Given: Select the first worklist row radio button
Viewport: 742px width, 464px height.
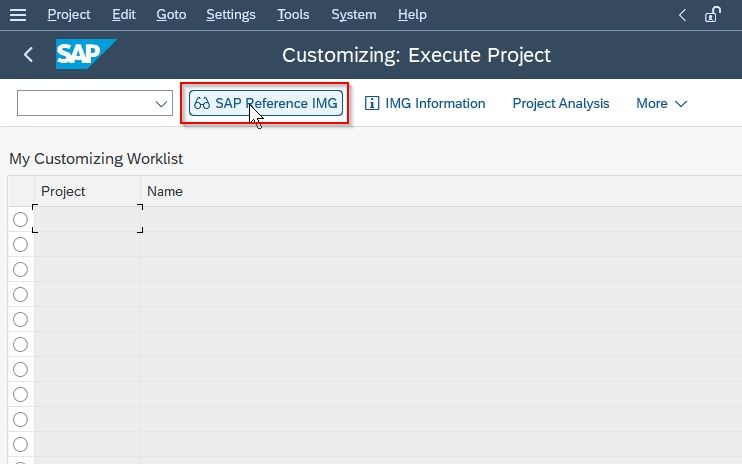Looking at the screenshot, I should click(x=20, y=219).
